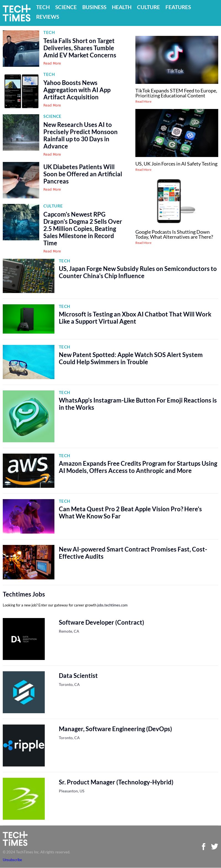Click the Unsubscribe link

[12, 859]
